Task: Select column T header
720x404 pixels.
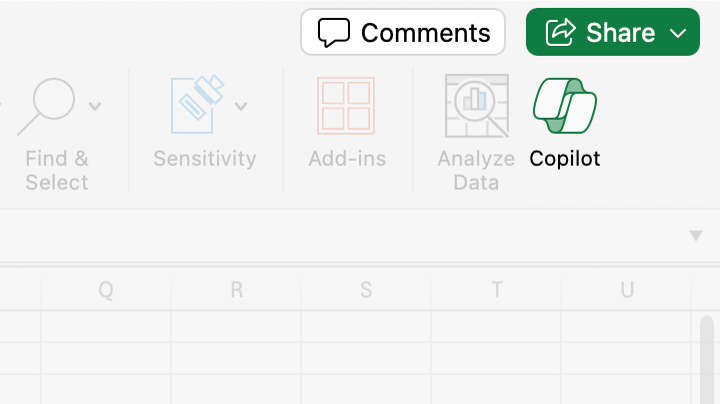Action: [x=496, y=290]
